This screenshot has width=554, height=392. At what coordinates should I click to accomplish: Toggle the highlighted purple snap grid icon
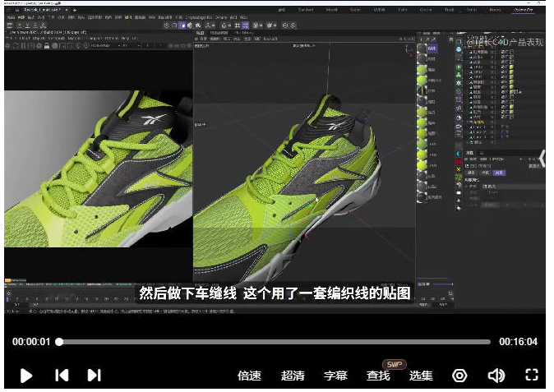coord(245,25)
